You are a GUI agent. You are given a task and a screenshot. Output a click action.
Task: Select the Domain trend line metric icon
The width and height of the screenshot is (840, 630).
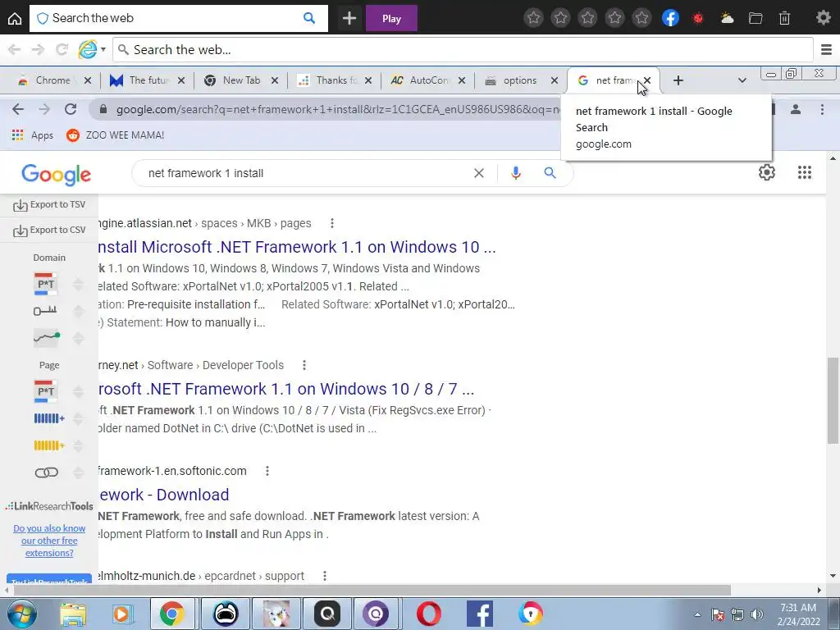(x=47, y=337)
